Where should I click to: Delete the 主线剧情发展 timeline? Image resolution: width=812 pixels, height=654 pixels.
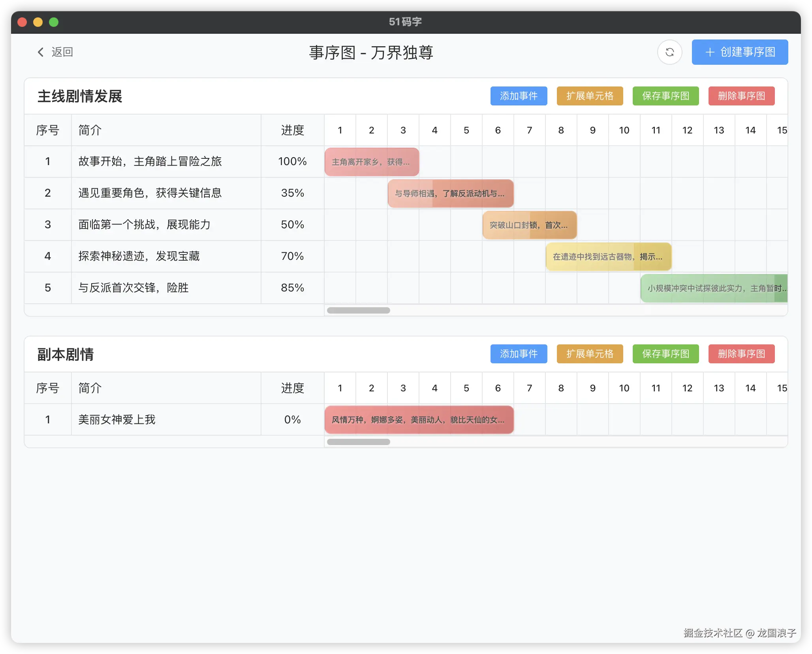741,96
